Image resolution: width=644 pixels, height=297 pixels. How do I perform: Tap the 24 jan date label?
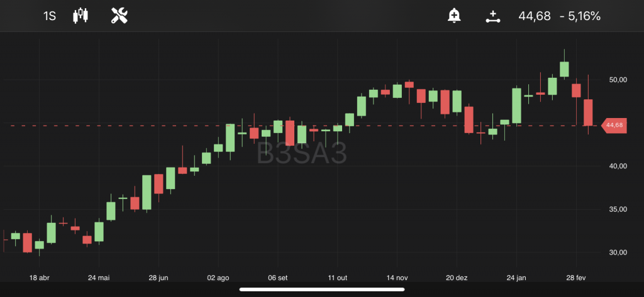point(516,278)
